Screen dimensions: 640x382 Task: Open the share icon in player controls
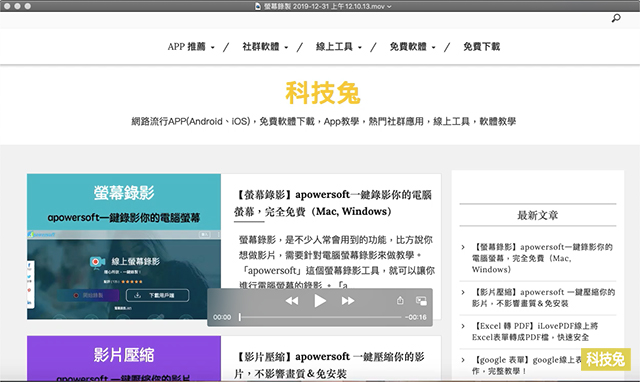(400, 301)
